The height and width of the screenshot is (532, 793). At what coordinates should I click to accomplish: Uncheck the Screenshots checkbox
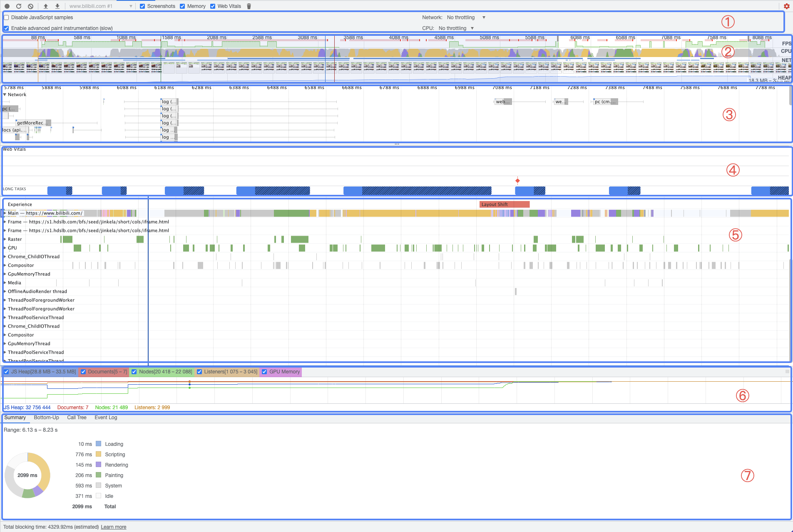click(x=142, y=6)
